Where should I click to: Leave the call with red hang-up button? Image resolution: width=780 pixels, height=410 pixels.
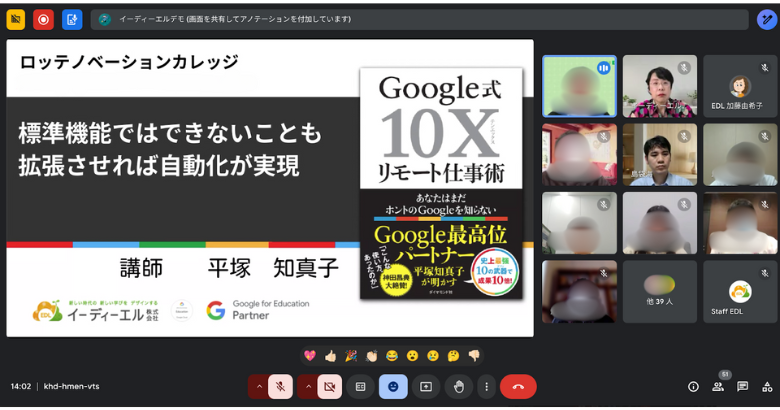(518, 387)
